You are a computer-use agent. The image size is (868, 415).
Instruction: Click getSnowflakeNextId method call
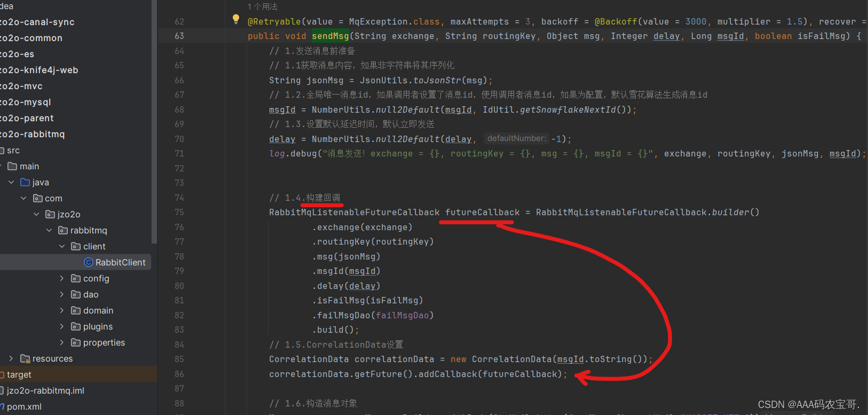(568, 109)
